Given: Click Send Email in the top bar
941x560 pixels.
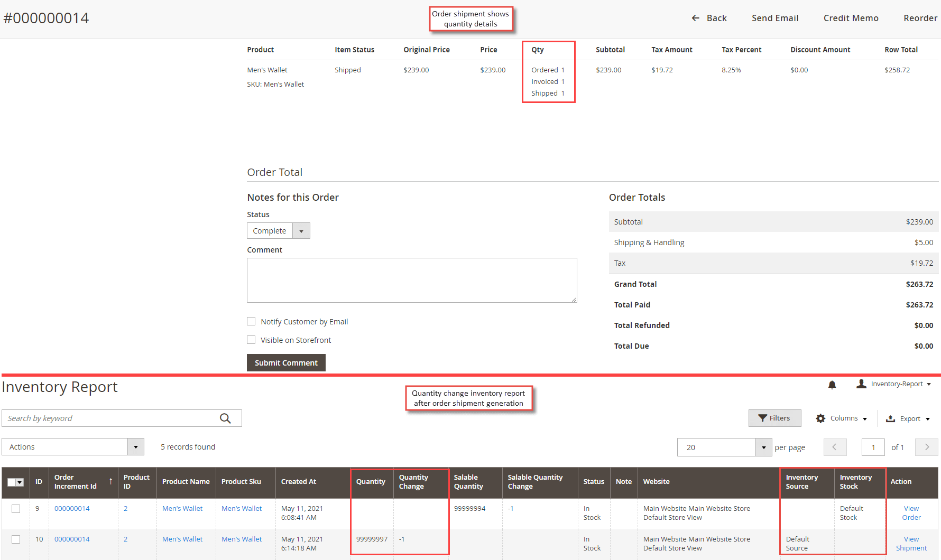Looking at the screenshot, I should [x=774, y=17].
